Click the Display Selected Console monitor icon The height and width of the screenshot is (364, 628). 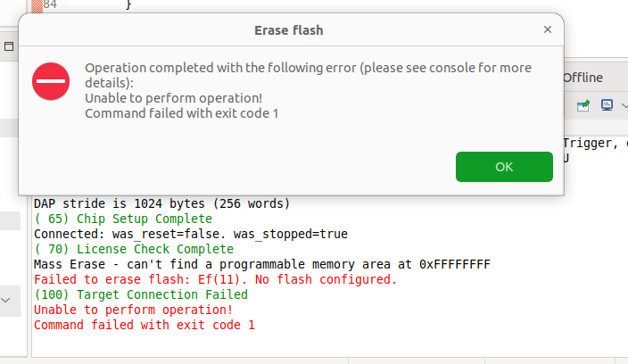point(606,105)
